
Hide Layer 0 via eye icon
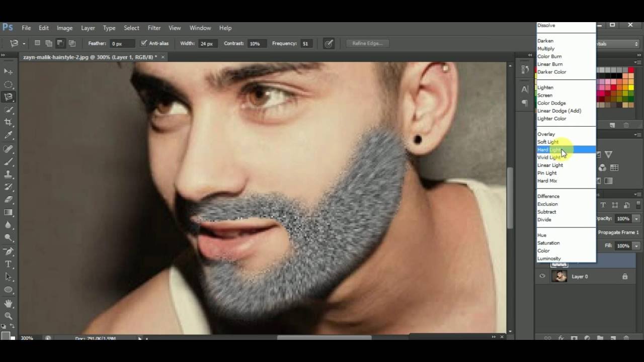point(542,276)
